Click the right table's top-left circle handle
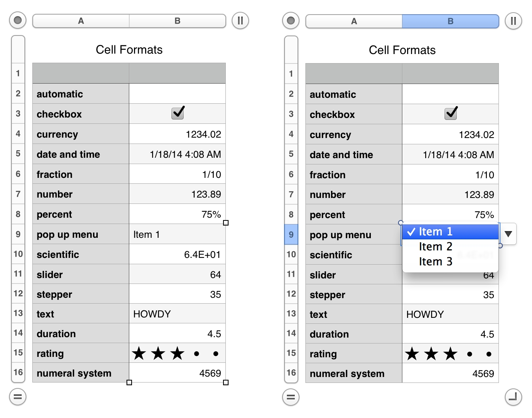 click(x=291, y=21)
